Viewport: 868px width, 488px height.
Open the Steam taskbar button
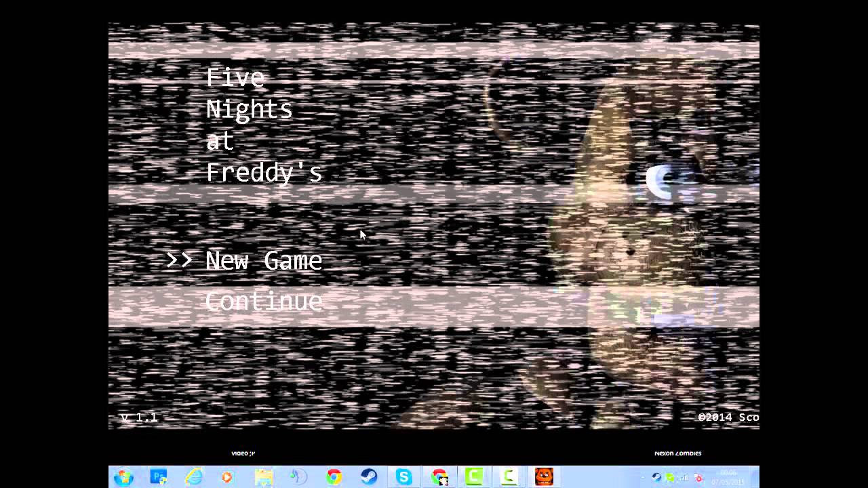(369, 477)
